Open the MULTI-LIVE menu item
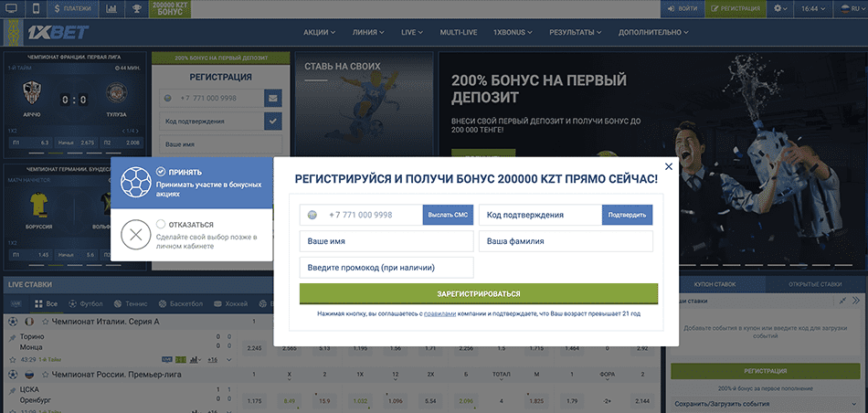Screen dimensions: 868x413 pyautogui.click(x=459, y=32)
